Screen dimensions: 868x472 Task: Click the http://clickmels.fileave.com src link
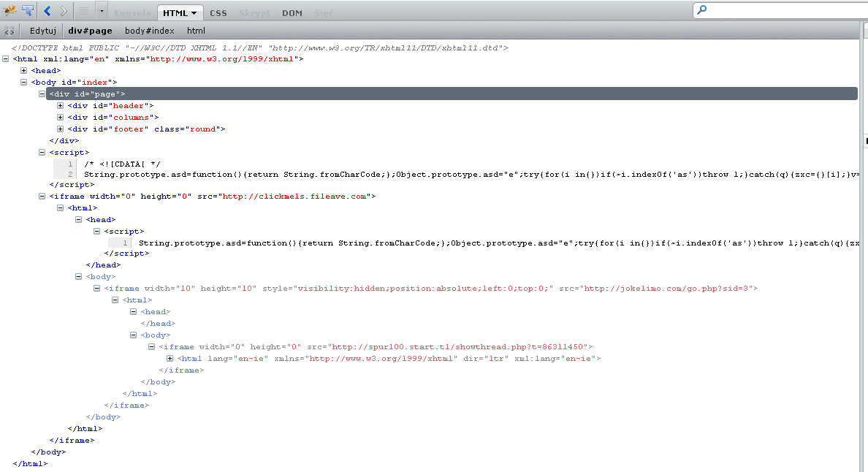point(294,197)
